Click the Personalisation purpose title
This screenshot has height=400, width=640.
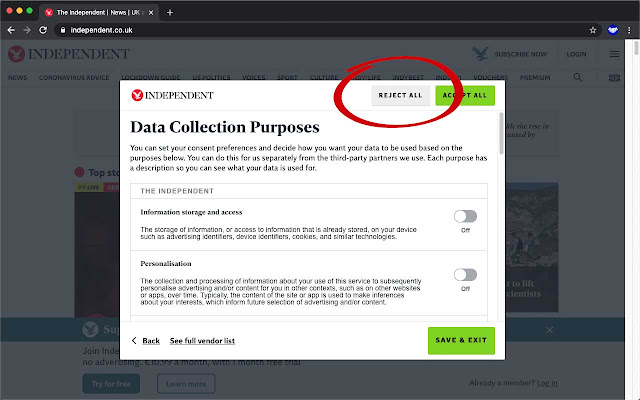tap(166, 264)
